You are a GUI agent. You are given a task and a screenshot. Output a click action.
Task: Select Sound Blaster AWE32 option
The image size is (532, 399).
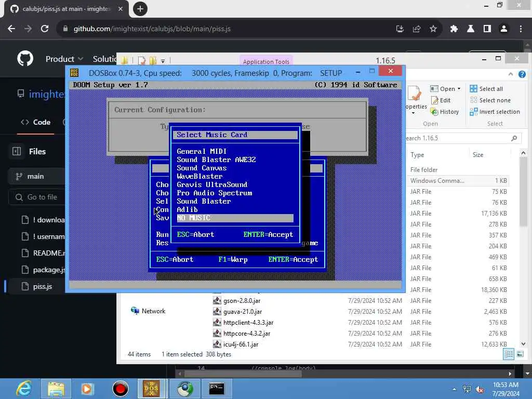(216, 159)
